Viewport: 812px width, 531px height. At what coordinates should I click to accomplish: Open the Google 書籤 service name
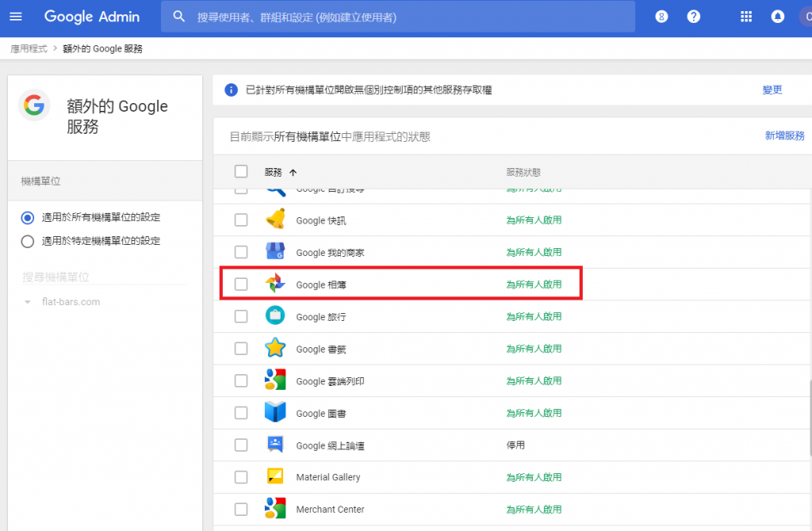[321, 349]
